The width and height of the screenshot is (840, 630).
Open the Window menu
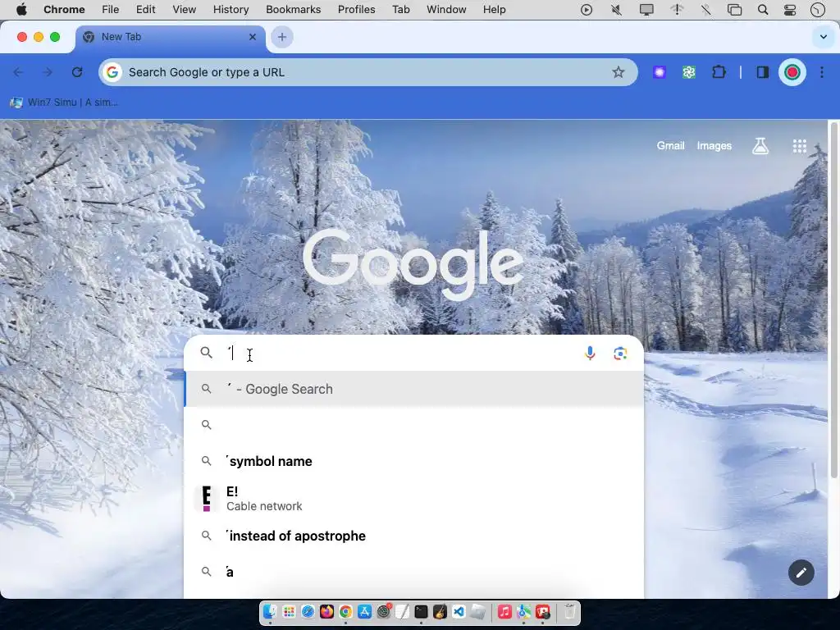coord(446,10)
